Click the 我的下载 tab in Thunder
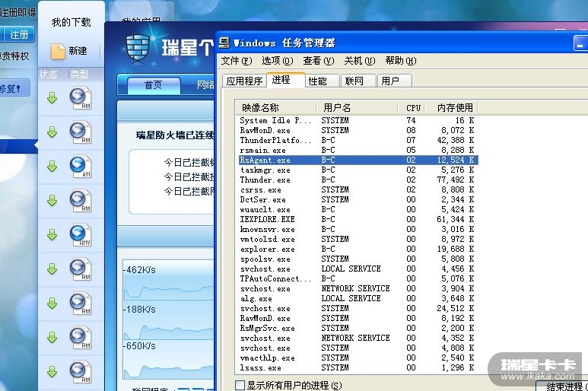This screenshot has width=588, height=391. [72, 23]
